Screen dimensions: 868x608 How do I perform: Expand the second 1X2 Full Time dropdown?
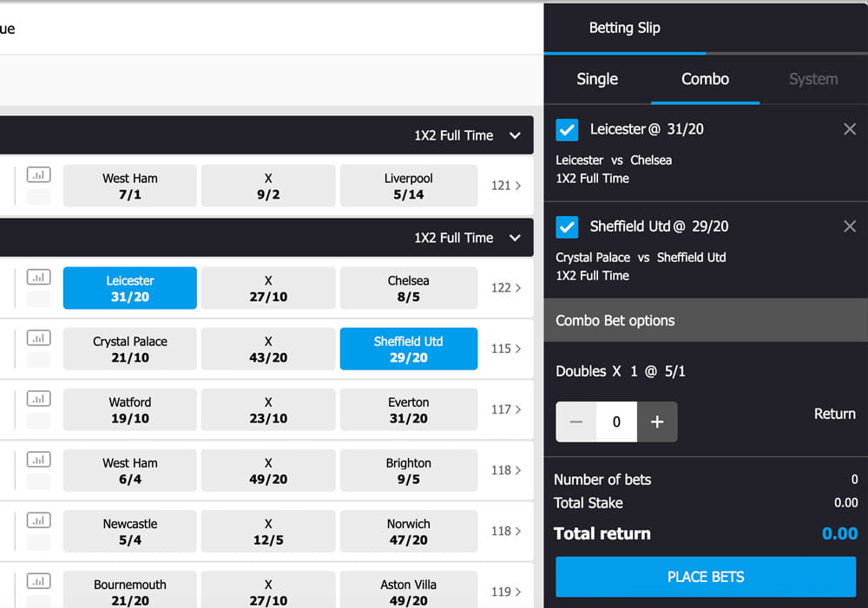coord(468,238)
